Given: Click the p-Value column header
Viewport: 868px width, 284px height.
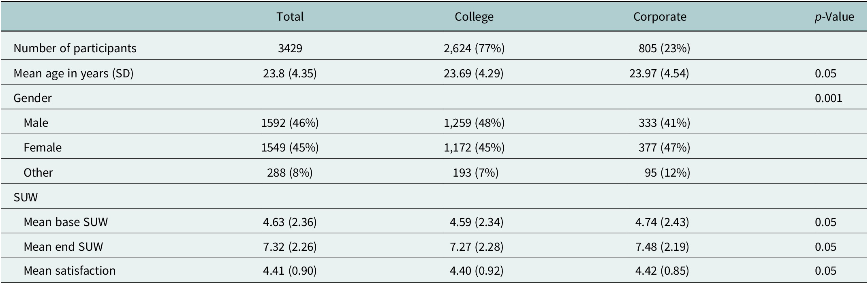Looking at the screenshot, I should [834, 17].
